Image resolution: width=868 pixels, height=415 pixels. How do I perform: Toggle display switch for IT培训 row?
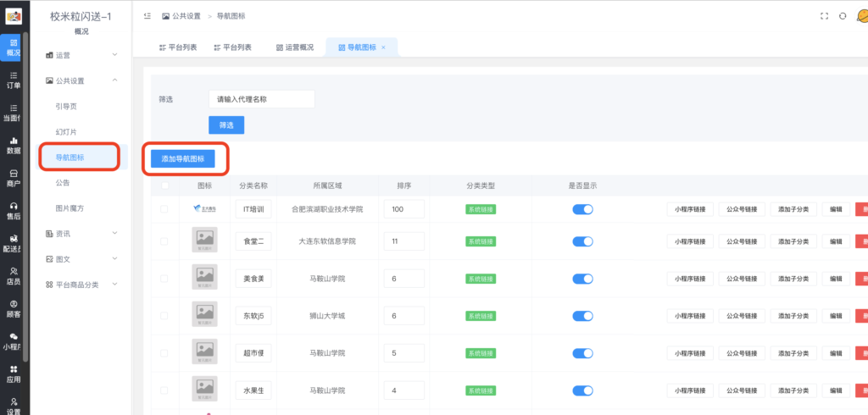(582, 209)
